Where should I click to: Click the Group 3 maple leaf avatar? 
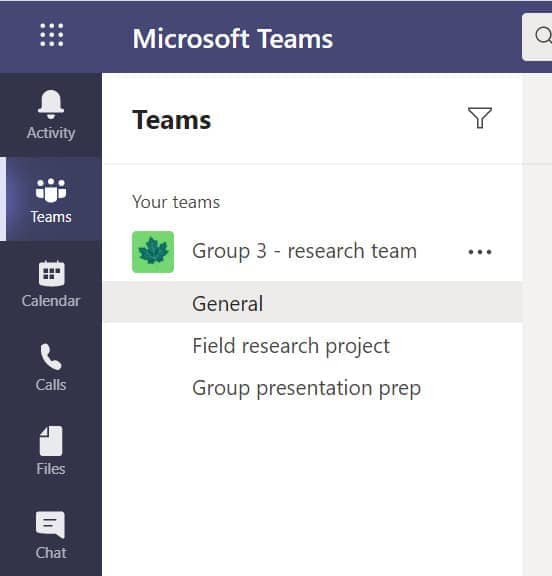pos(153,252)
